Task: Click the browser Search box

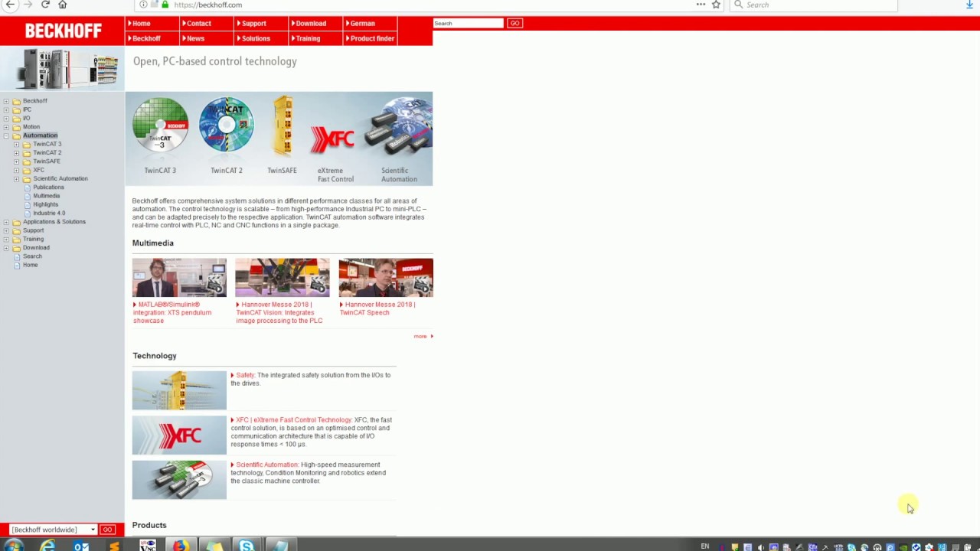Action: pyautogui.click(x=813, y=5)
